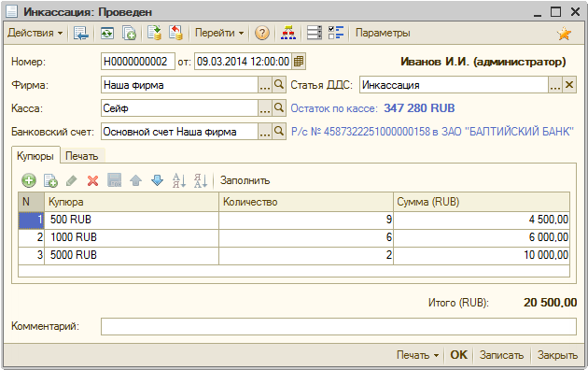
Task: Open Параметры from the toolbar
Action: point(383,33)
